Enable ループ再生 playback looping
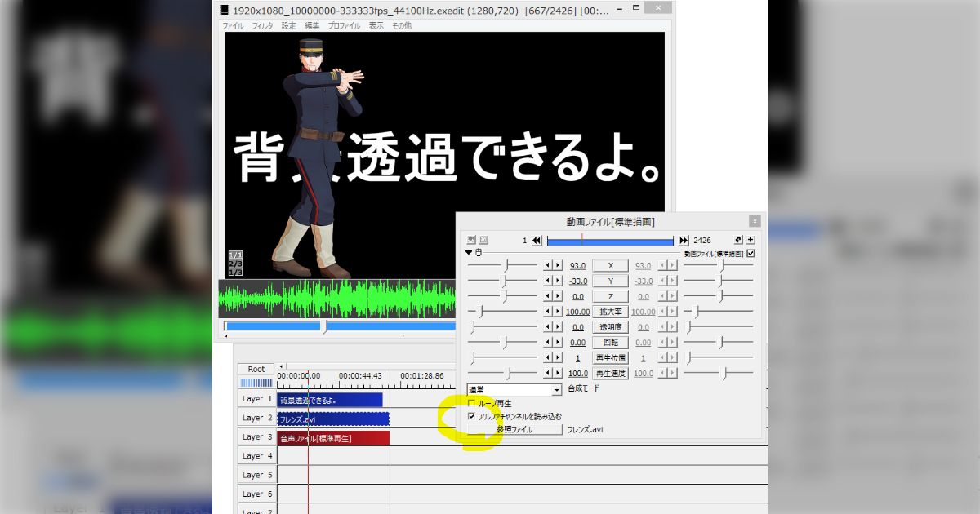 470,401
